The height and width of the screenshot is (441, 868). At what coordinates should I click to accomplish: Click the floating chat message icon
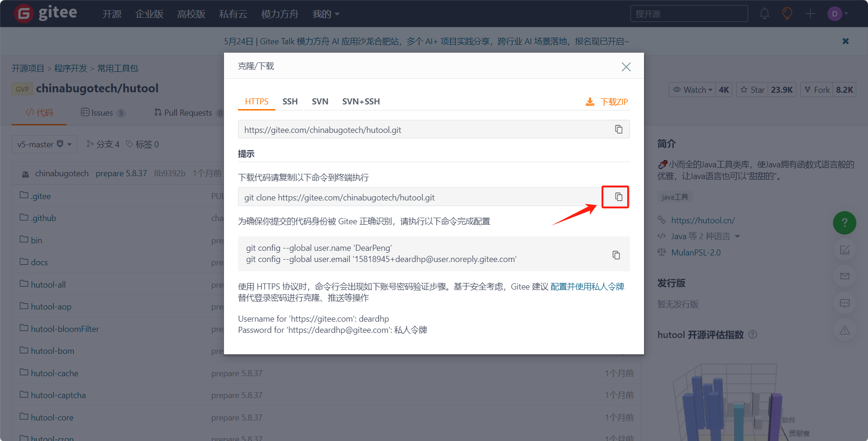click(844, 303)
